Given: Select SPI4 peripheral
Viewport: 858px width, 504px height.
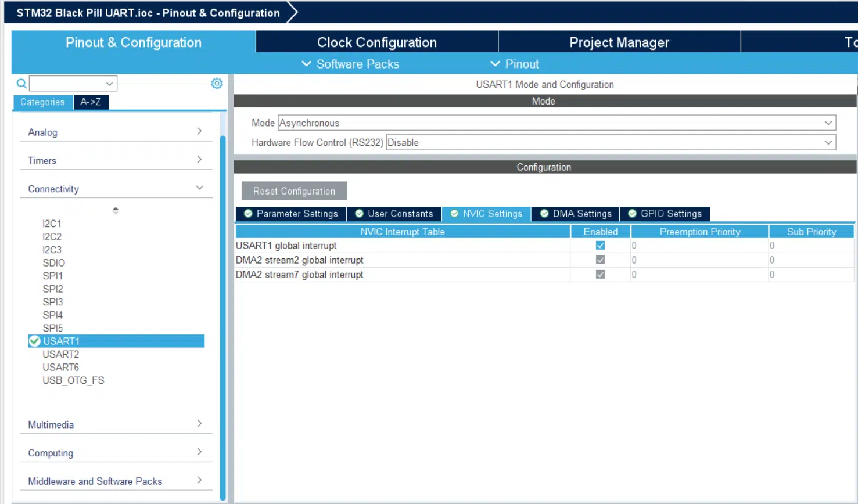Looking at the screenshot, I should (x=52, y=315).
